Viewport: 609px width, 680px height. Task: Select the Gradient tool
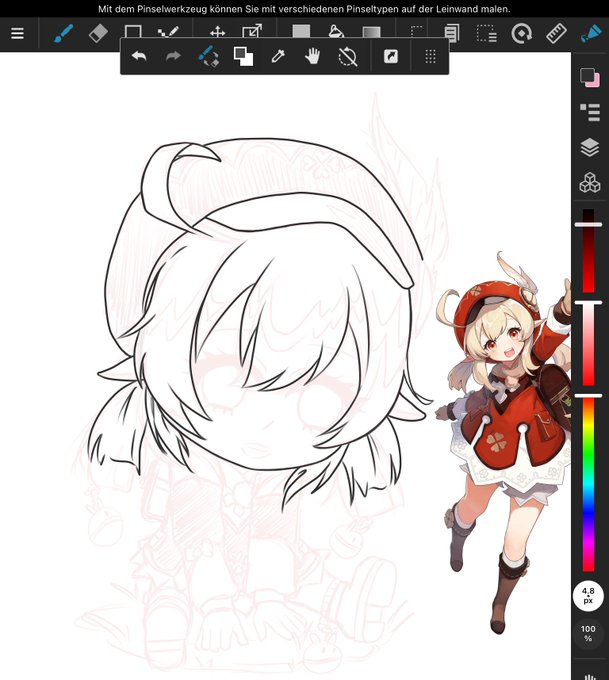[371, 32]
